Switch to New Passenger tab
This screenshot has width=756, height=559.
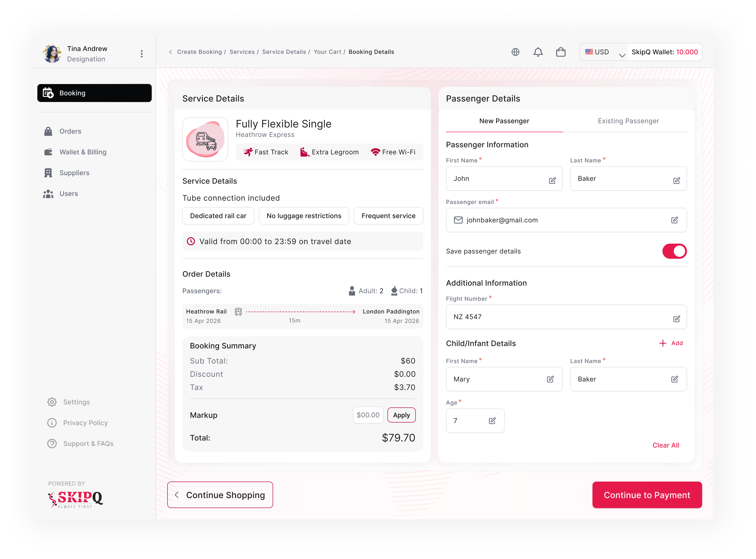(x=504, y=121)
